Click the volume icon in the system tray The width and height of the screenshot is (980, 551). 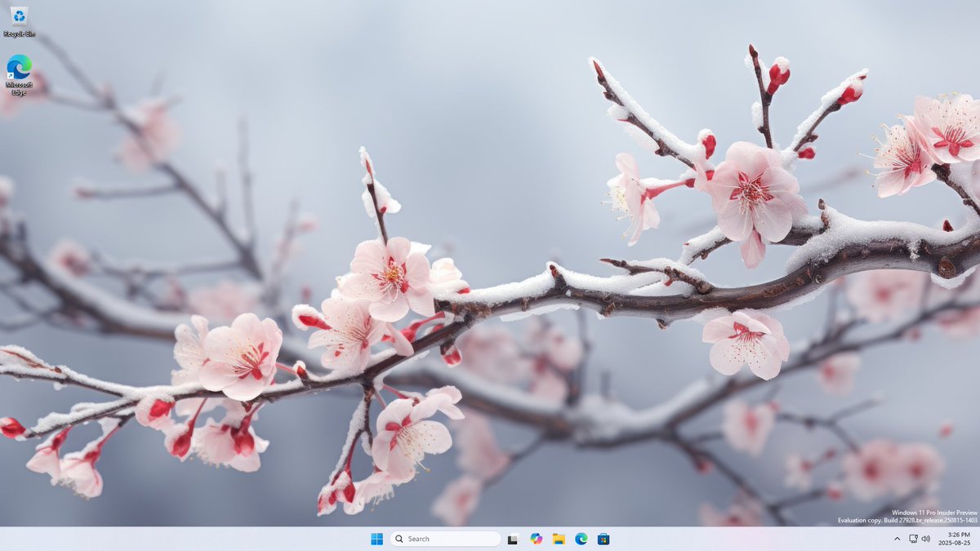[x=924, y=539]
